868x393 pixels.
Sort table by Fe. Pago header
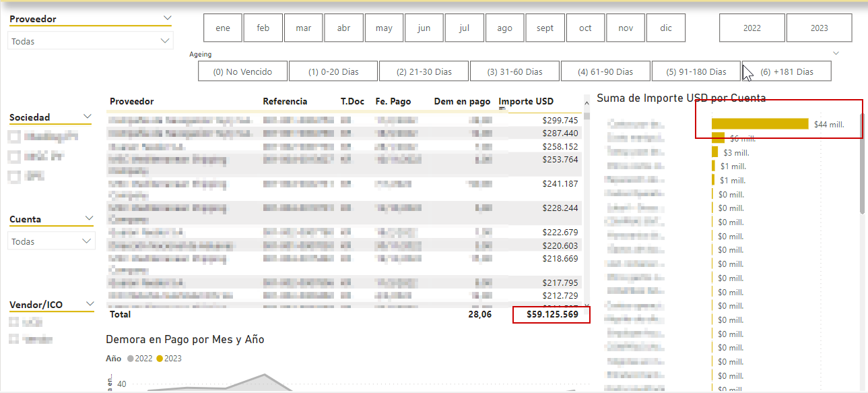click(393, 101)
